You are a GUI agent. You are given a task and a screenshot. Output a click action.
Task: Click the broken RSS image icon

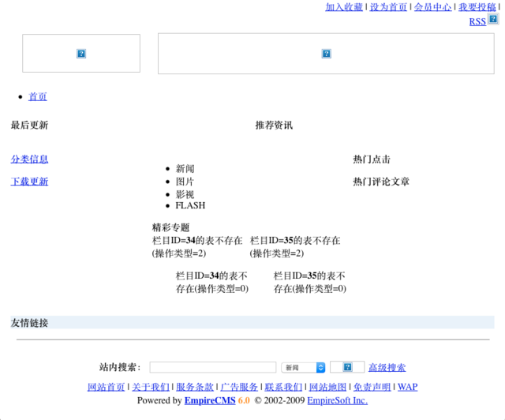click(x=493, y=19)
